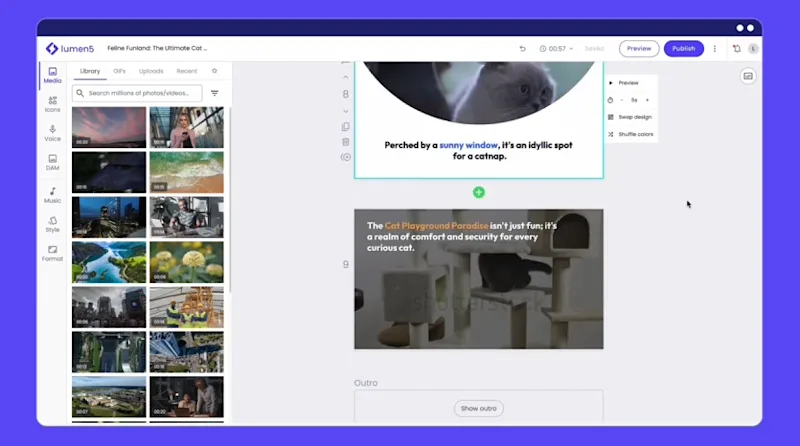Move scene 8 down with chevron
Image resolution: width=800 pixels, height=446 pixels.
coord(346,111)
